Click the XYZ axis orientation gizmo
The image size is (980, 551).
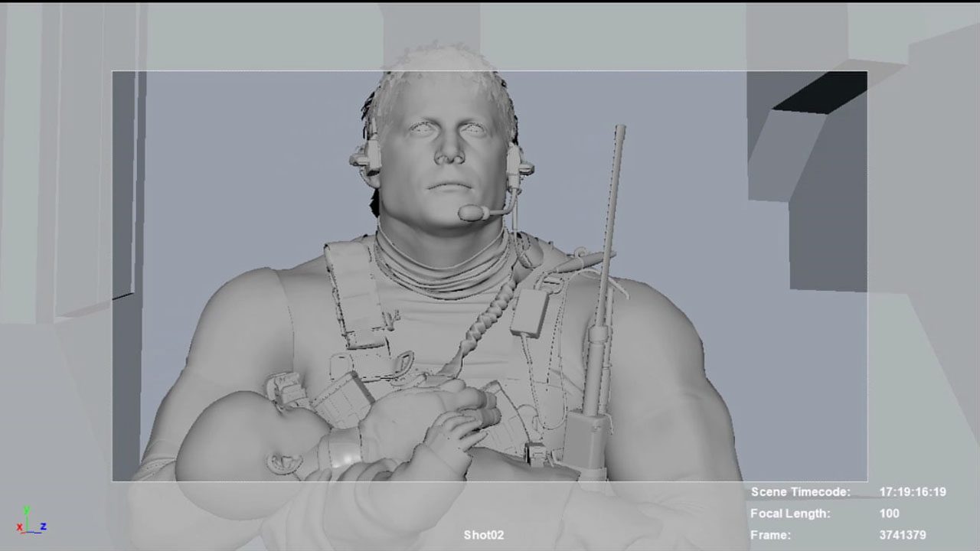(29, 521)
